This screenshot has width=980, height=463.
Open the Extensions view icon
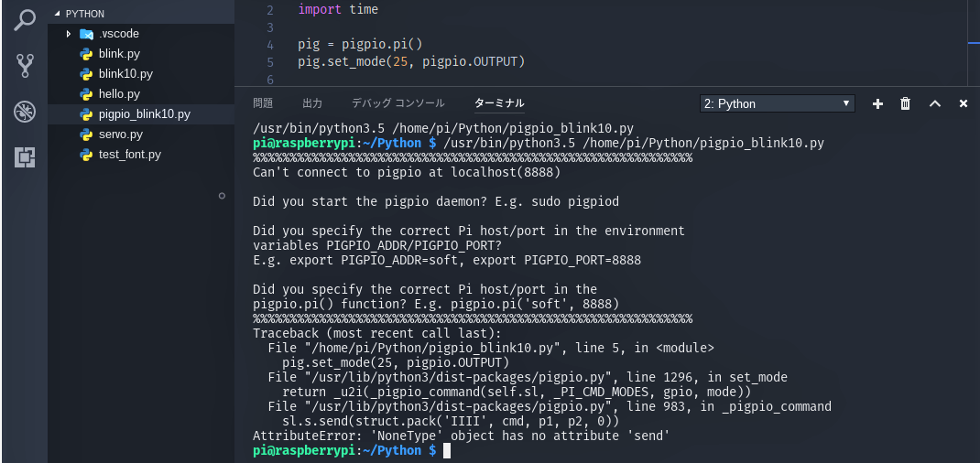[x=25, y=158]
